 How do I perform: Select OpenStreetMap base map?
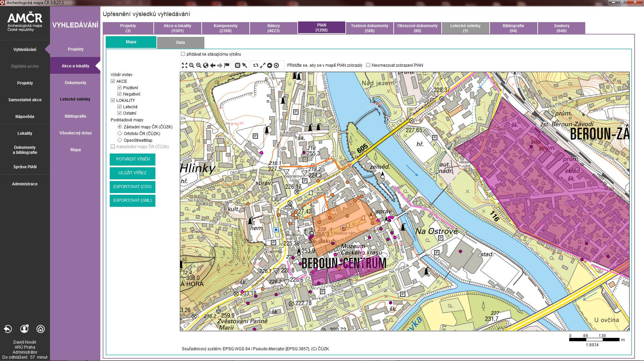119,140
